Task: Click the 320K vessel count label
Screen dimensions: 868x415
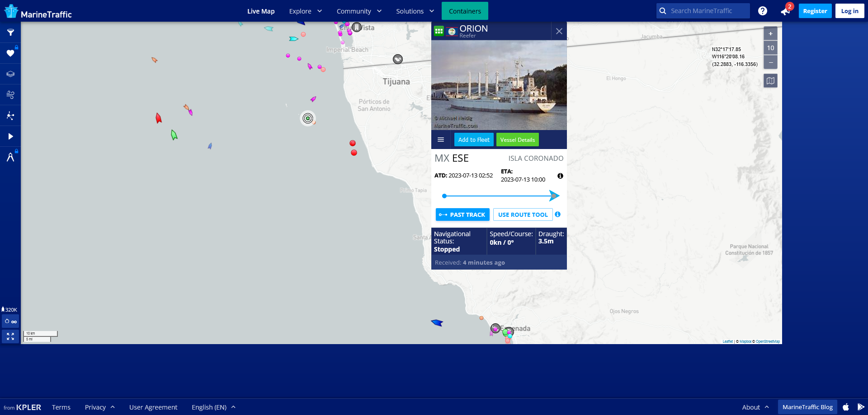Action: pyautogui.click(x=9, y=309)
